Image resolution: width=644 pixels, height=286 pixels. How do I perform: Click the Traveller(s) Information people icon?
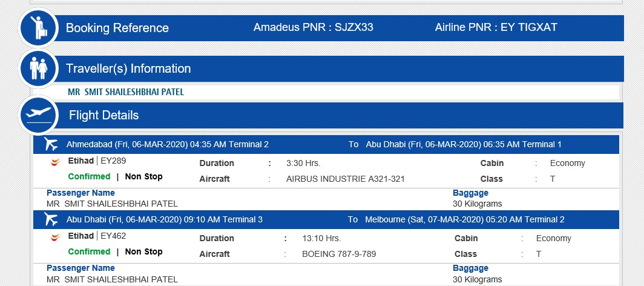tap(39, 68)
